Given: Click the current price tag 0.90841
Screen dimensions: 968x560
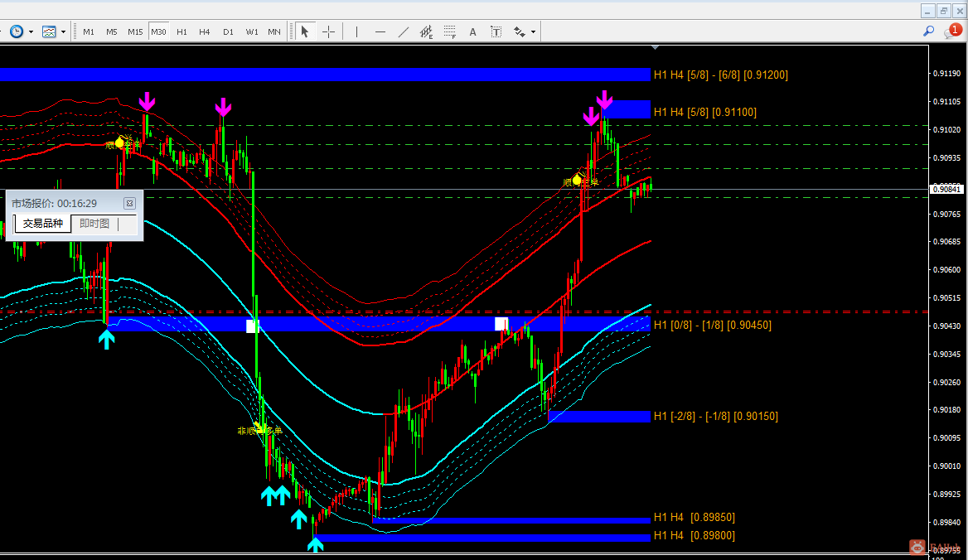Looking at the screenshot, I should (x=946, y=190).
